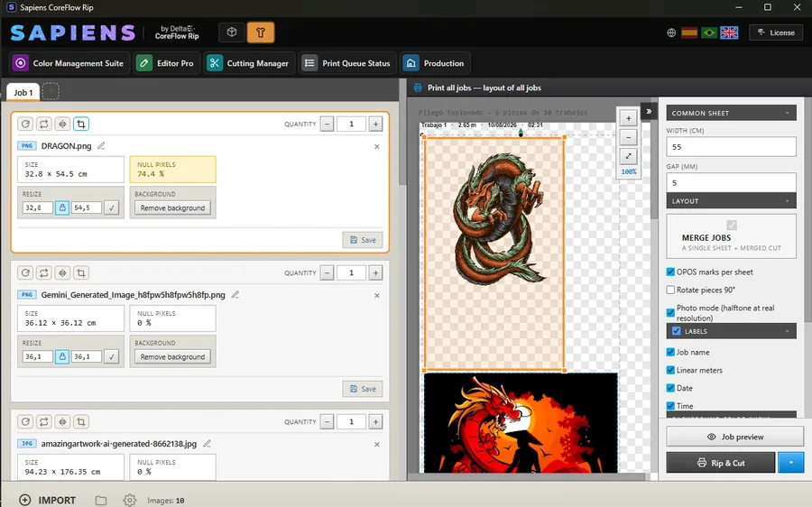The height and width of the screenshot is (507, 812).
Task: Remove amazingartwork-ai-generated-8662138.jpg
Action: [377, 445]
